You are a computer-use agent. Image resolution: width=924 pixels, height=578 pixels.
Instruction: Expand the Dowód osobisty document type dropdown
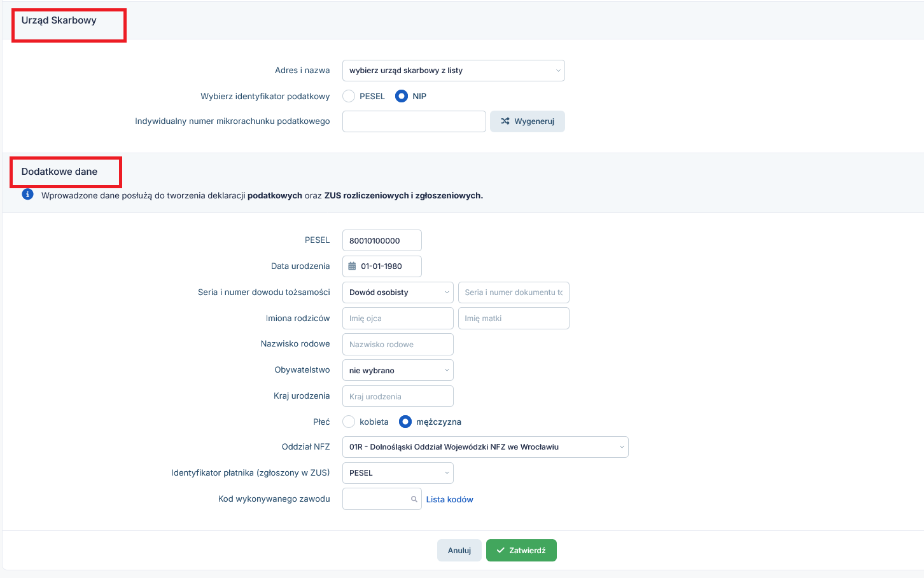398,292
